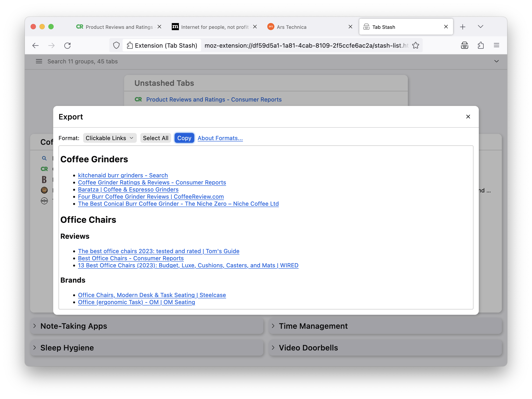This screenshot has width=532, height=399.
Task: Open the Extensions puzzle icon
Action: point(481,45)
